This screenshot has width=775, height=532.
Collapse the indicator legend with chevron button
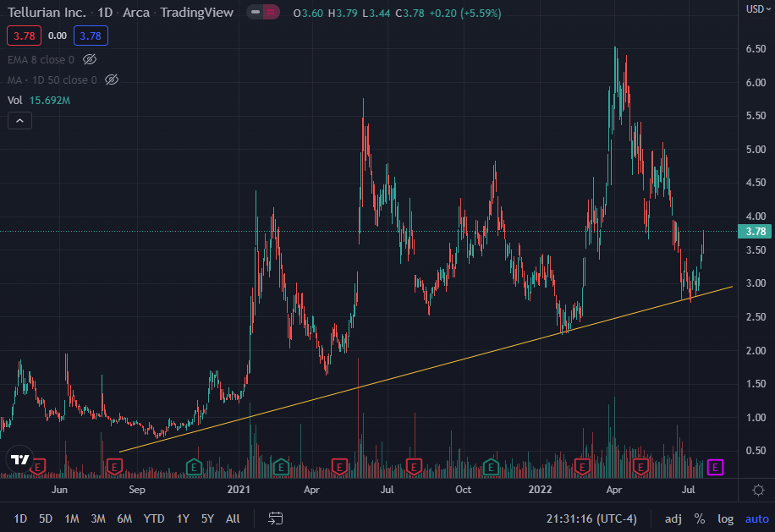click(x=19, y=121)
